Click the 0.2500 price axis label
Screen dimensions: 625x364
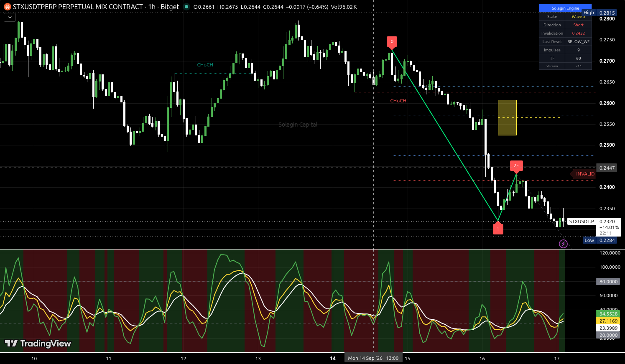click(607, 145)
